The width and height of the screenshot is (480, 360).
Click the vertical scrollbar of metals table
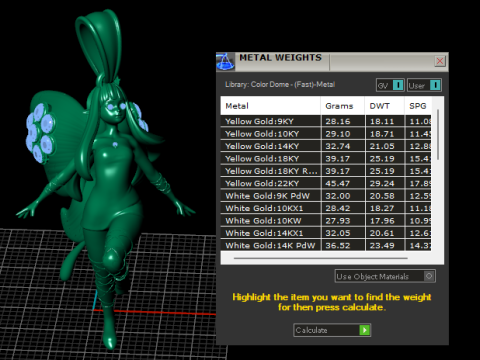(438, 135)
